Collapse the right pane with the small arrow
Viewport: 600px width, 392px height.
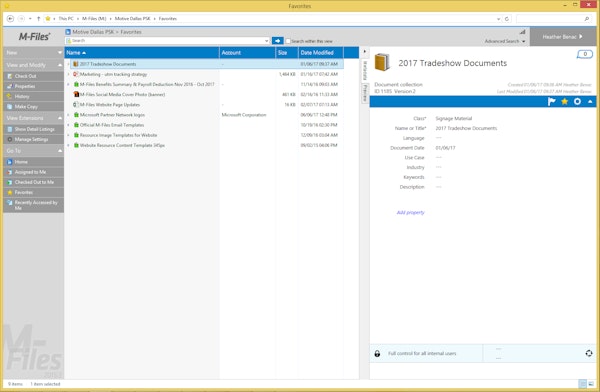click(x=364, y=51)
